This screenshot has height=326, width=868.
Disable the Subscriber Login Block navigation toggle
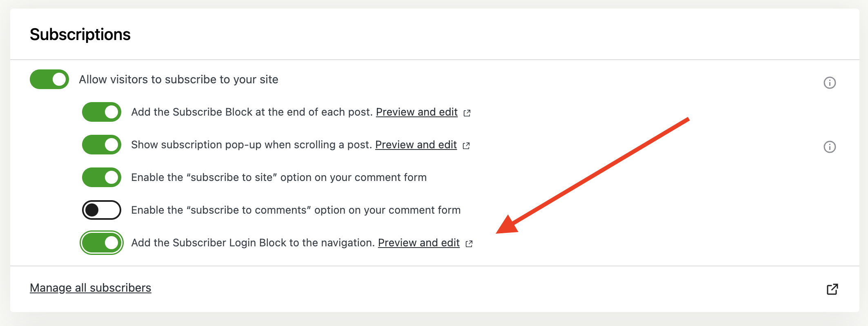102,243
